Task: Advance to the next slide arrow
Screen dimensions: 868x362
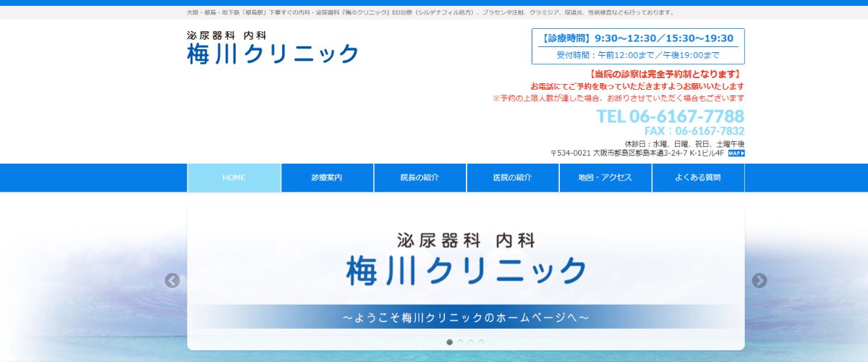Action: click(x=759, y=281)
